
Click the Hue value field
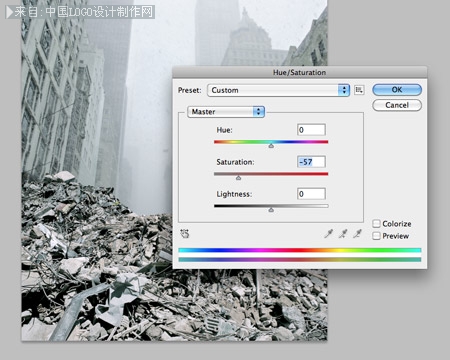click(x=311, y=130)
